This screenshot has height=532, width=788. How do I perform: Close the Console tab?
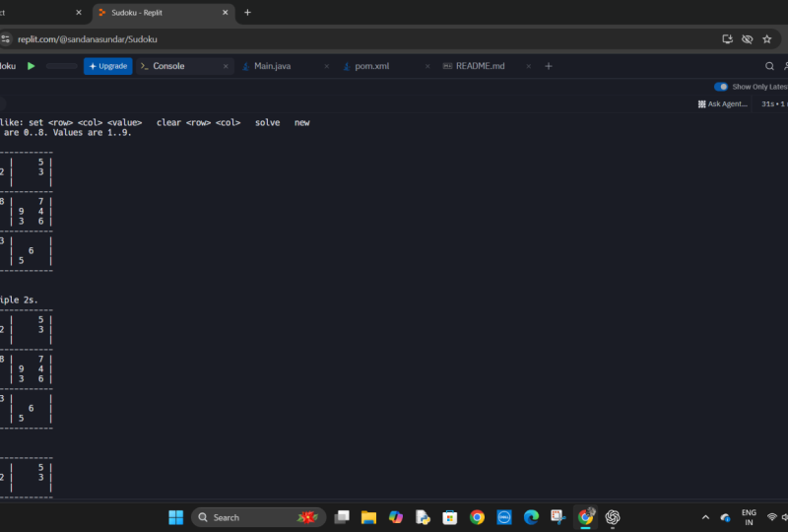point(226,66)
